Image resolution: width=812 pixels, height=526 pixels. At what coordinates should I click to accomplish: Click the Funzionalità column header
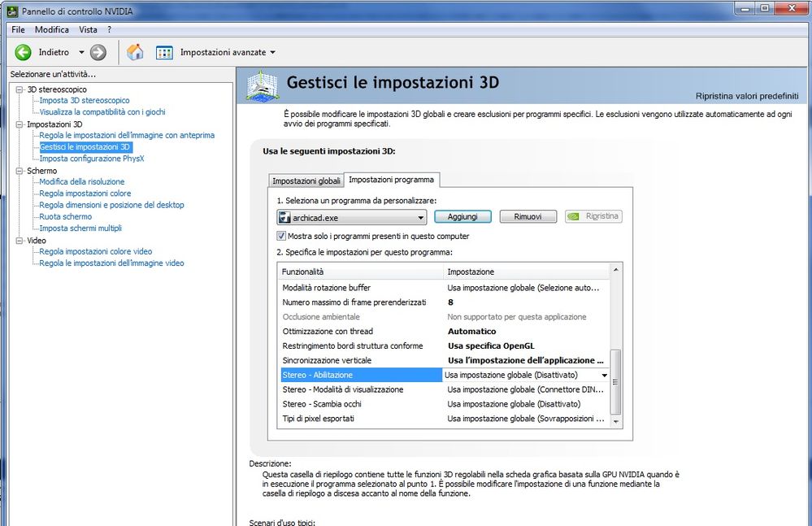[x=361, y=272]
